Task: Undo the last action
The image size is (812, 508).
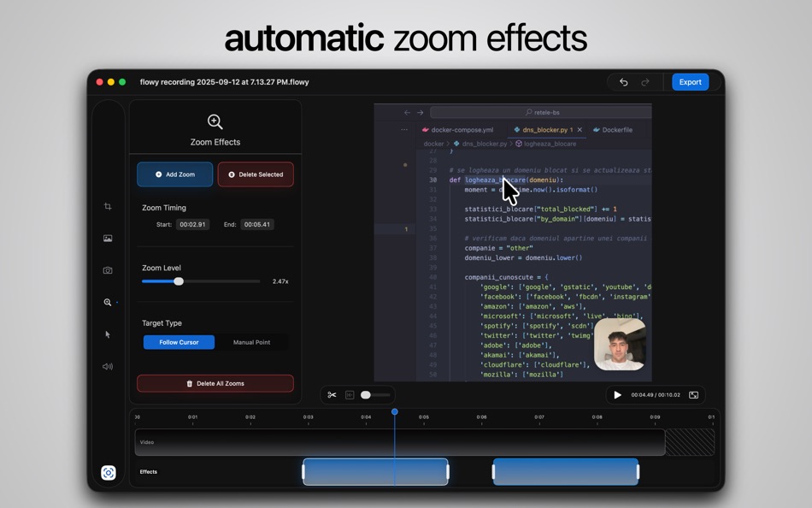Action: coord(623,81)
